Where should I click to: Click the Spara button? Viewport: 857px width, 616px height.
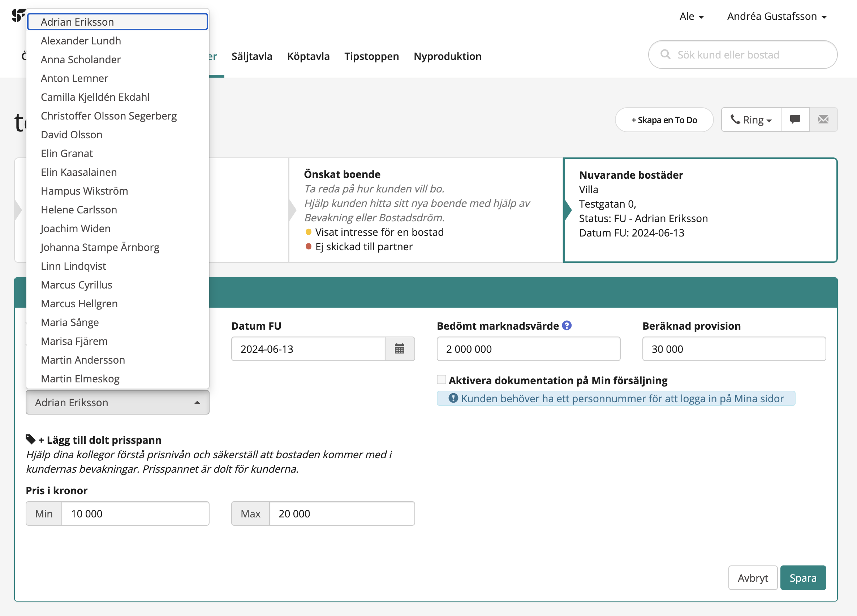[x=802, y=577]
